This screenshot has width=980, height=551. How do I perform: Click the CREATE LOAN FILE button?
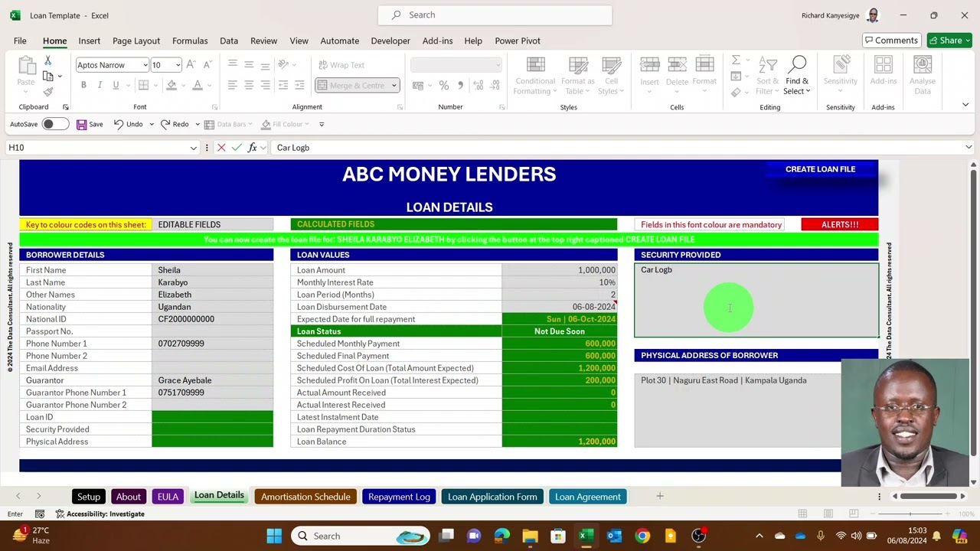[x=820, y=169]
